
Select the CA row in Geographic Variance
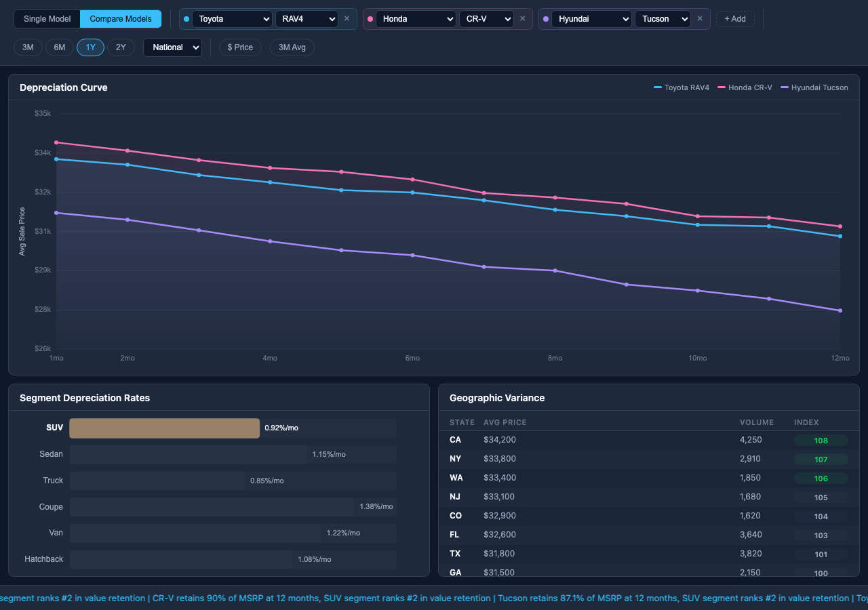click(649, 440)
